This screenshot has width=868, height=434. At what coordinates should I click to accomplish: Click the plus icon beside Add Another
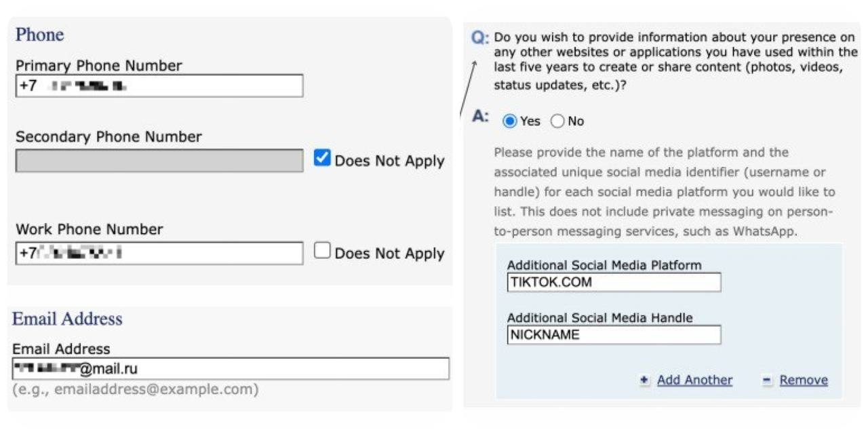tap(644, 380)
